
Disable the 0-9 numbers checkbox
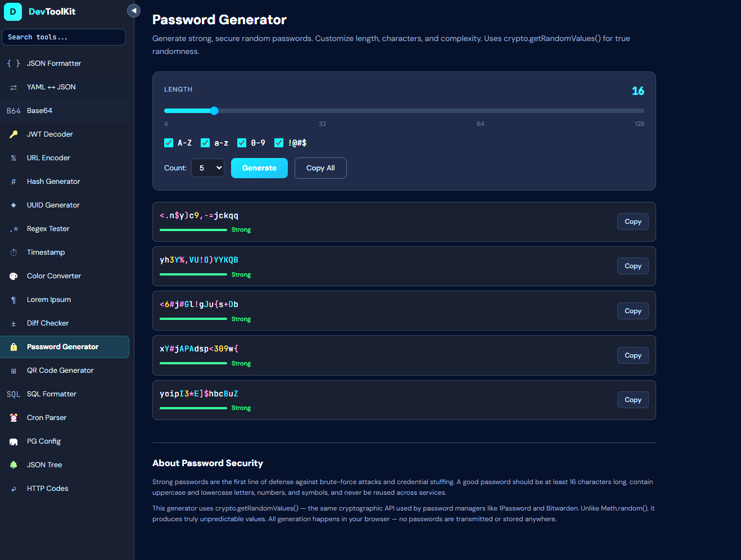point(242,143)
